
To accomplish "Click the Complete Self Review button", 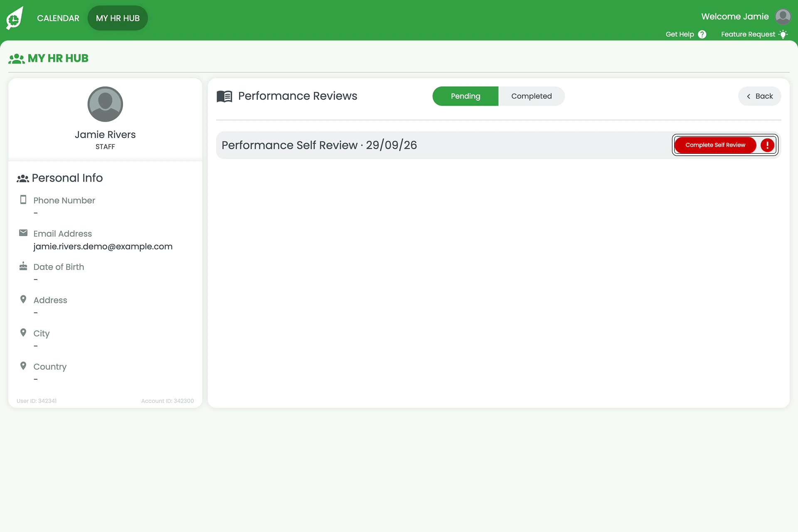I will [x=715, y=145].
